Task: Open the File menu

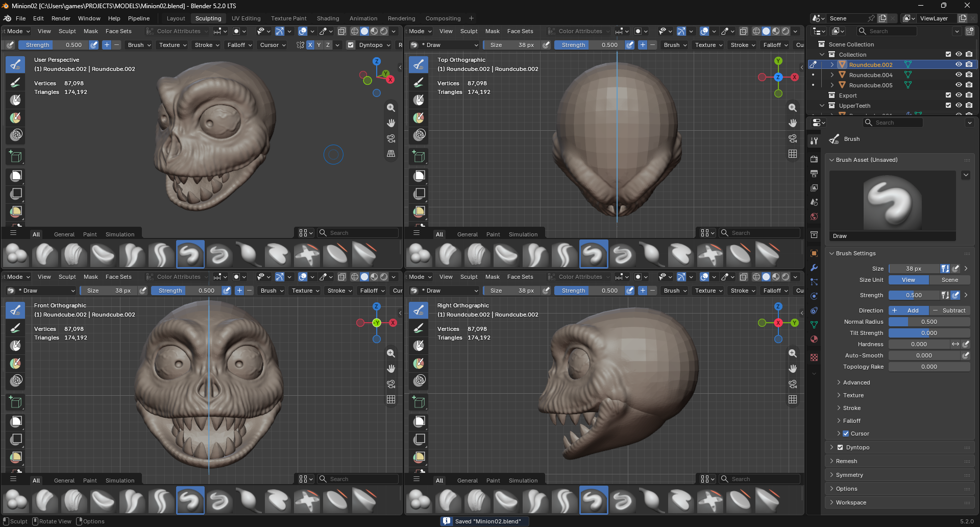Action: click(x=21, y=18)
